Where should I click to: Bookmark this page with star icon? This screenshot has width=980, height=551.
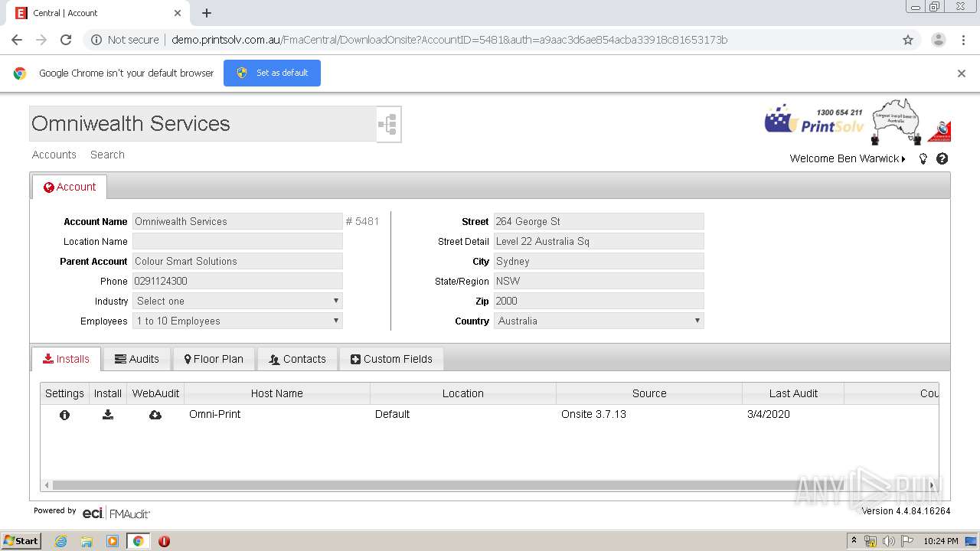click(908, 40)
